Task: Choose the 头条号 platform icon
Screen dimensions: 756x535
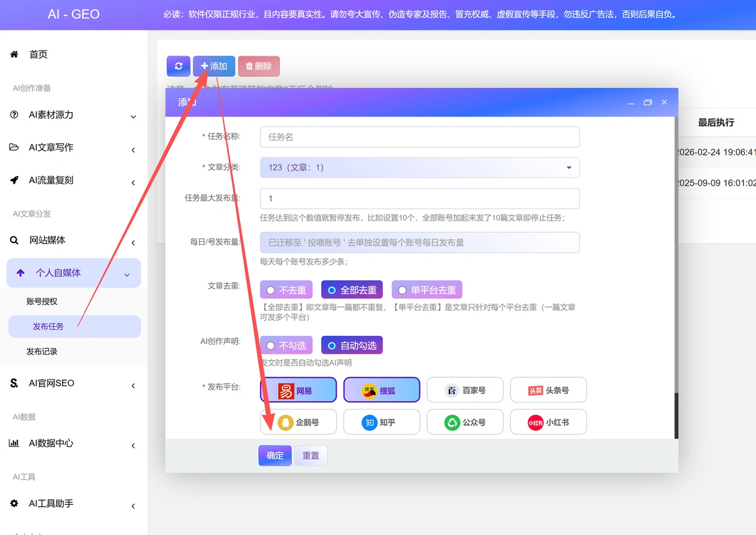Action: [535, 390]
